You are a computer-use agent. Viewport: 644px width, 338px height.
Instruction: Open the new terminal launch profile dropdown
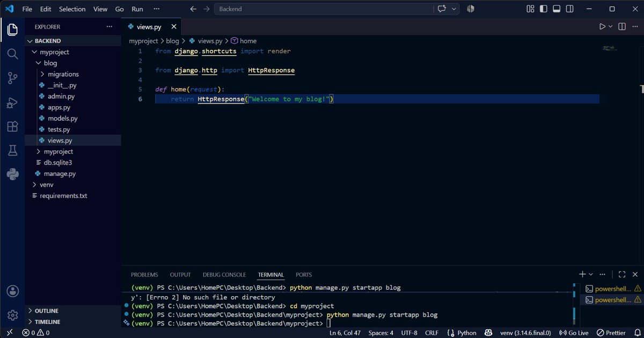(591, 274)
